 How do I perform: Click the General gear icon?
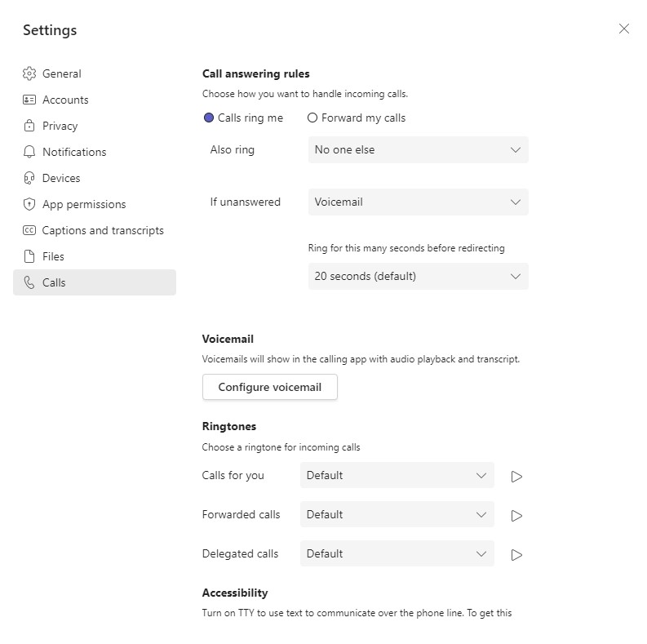click(29, 73)
